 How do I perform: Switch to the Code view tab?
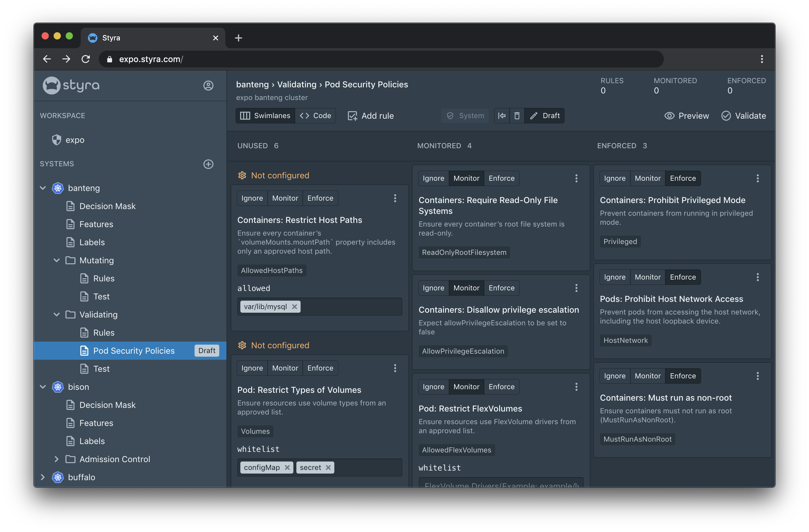(x=315, y=116)
